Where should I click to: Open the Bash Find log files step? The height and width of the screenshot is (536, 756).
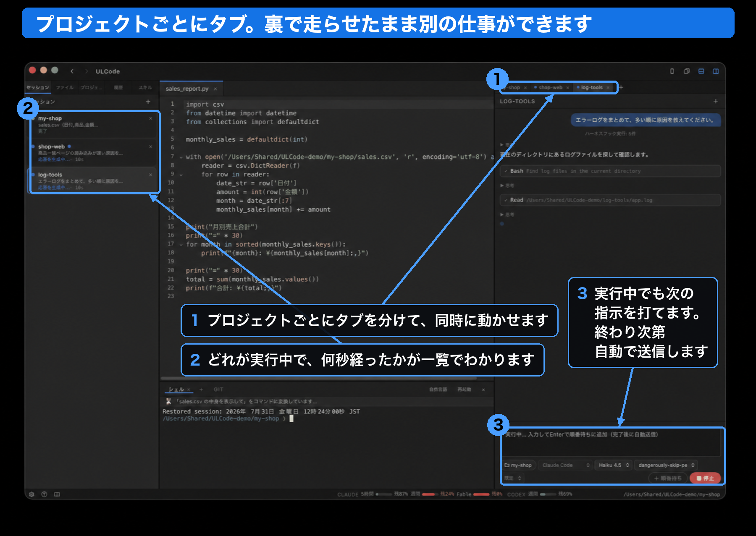610,171
